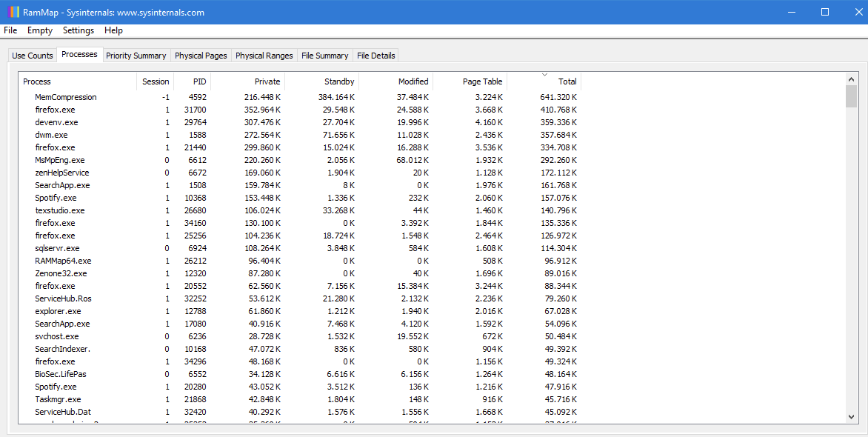Open the File menu
This screenshot has height=437, width=868.
(x=10, y=30)
